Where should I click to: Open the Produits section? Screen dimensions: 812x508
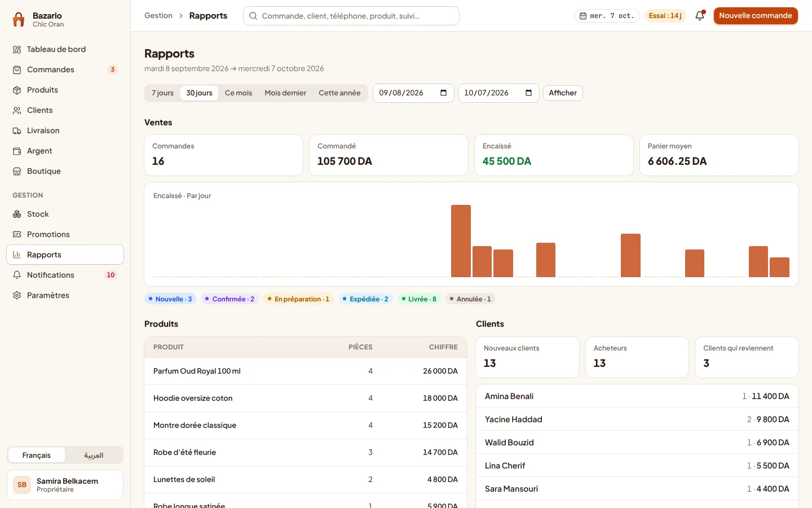(65, 90)
